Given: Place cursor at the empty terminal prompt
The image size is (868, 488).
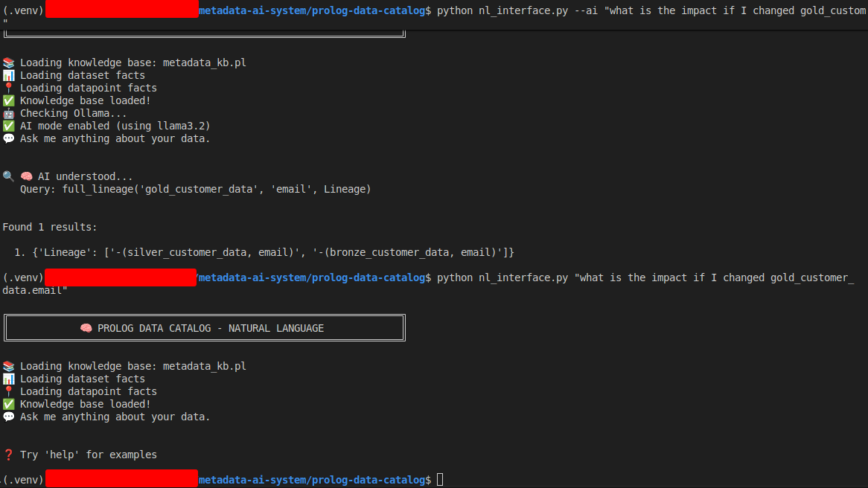Looking at the screenshot, I should [x=439, y=480].
